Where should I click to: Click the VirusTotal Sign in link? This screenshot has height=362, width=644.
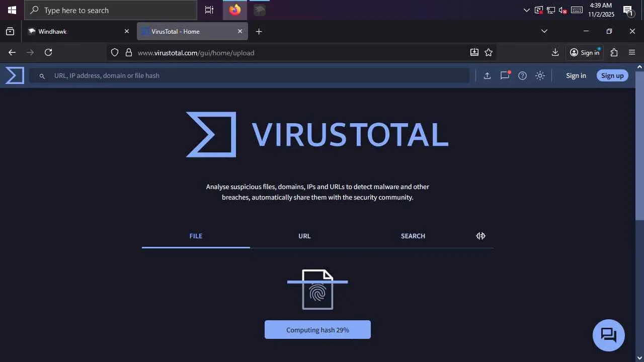coord(576,75)
